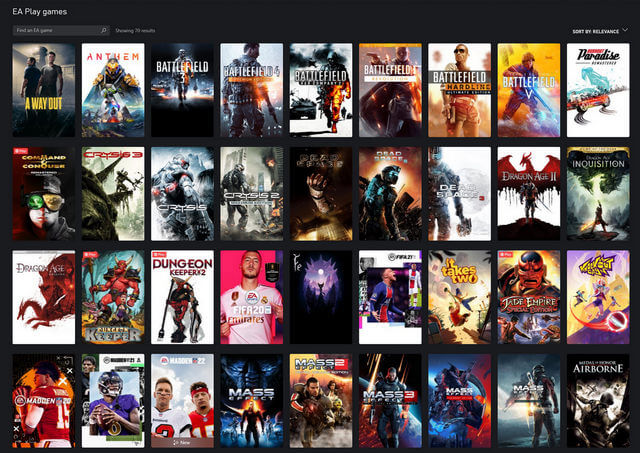Open the first Mass Effect cover
The height and width of the screenshot is (453, 640).
[x=252, y=401]
